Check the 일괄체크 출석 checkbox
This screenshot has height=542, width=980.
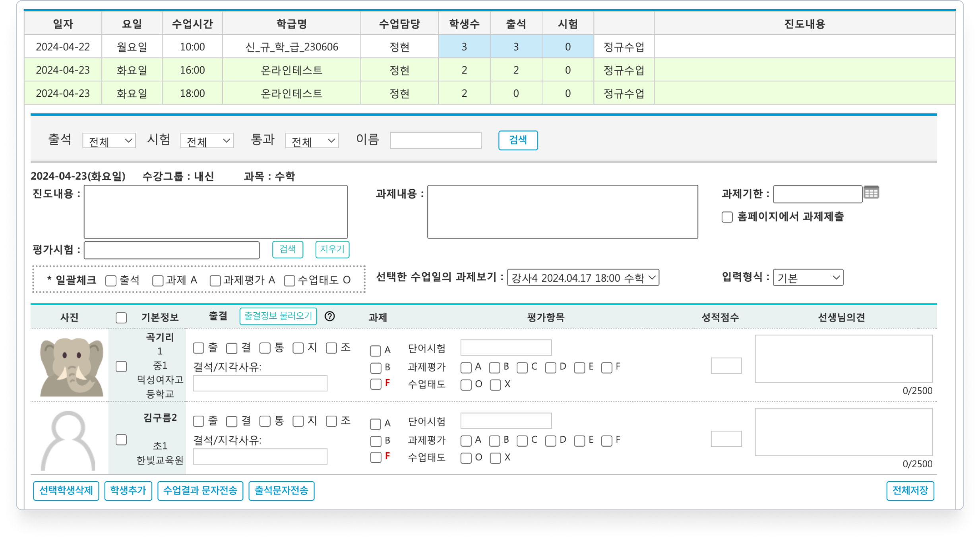coord(111,281)
